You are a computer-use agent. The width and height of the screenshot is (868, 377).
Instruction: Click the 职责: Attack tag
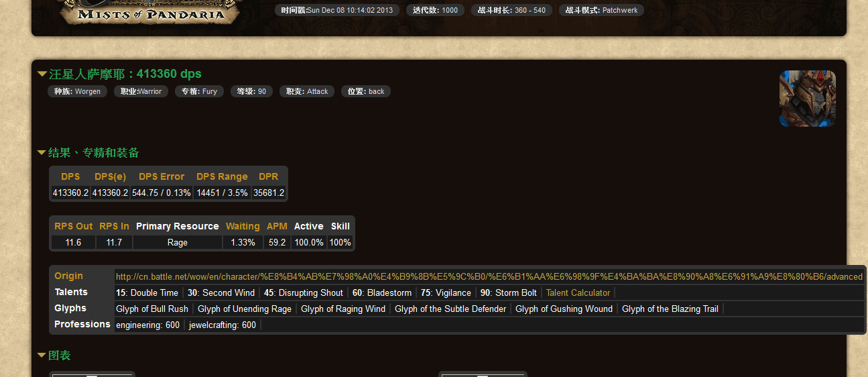click(x=307, y=91)
